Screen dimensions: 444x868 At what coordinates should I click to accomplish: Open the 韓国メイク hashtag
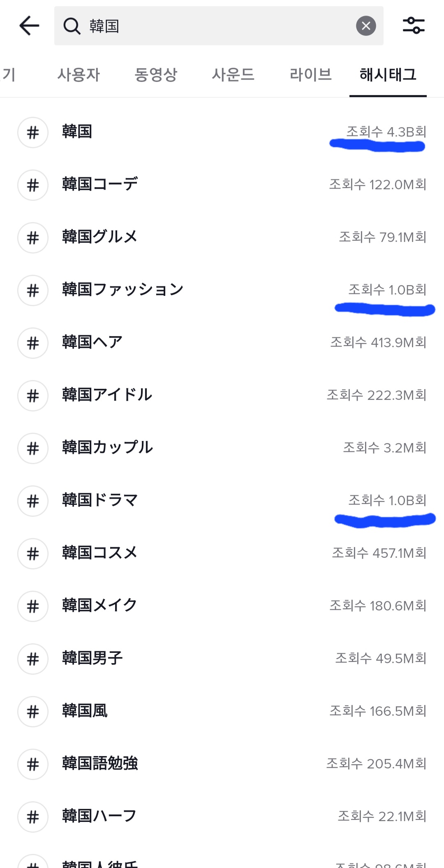[x=99, y=606]
